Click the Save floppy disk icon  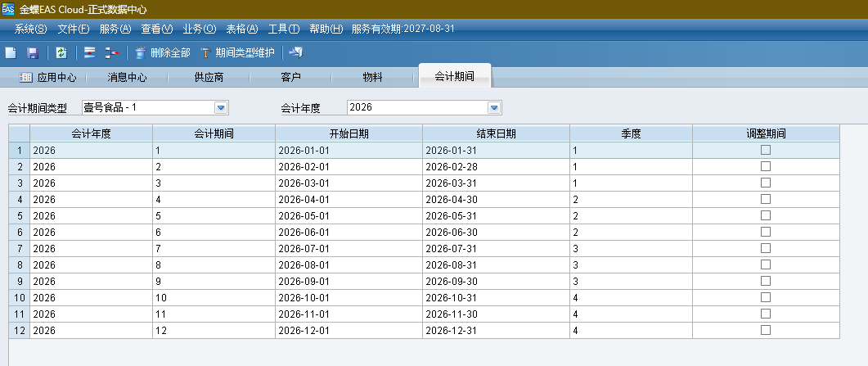(33, 53)
